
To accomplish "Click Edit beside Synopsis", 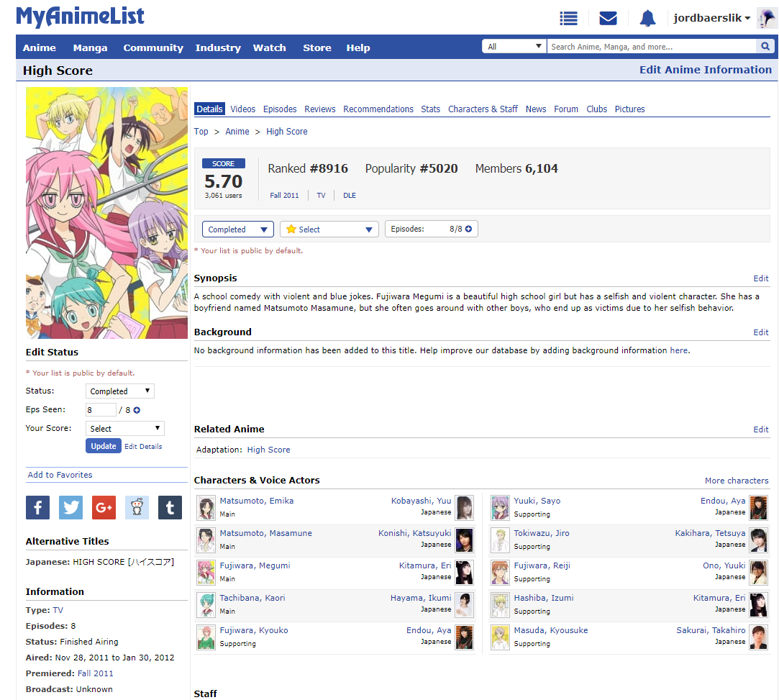I will tap(760, 278).
